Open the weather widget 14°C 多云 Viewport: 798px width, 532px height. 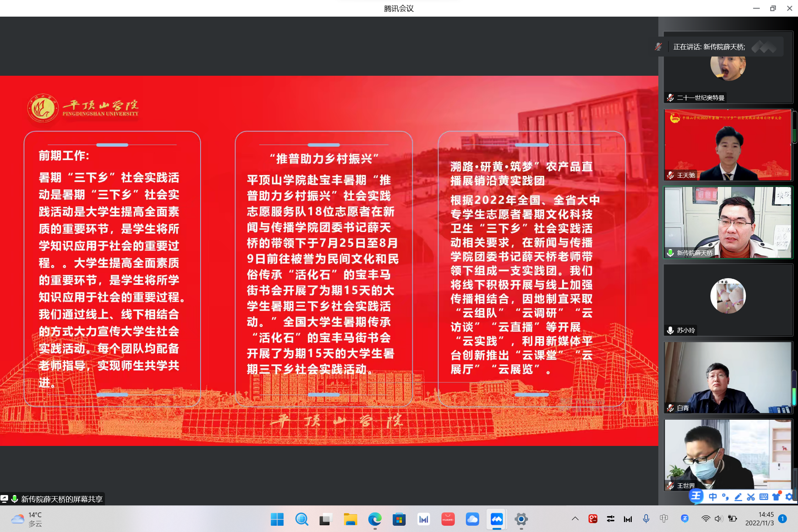(x=27, y=519)
